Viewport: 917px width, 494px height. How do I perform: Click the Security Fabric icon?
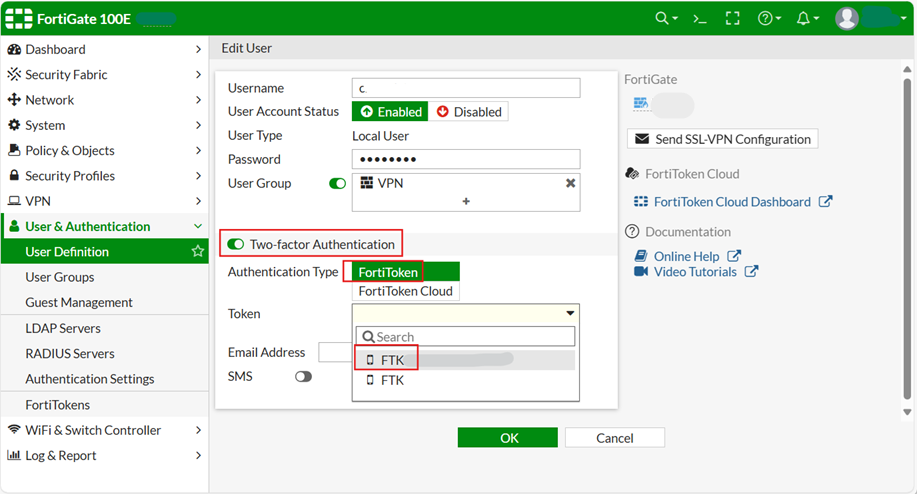[14, 74]
